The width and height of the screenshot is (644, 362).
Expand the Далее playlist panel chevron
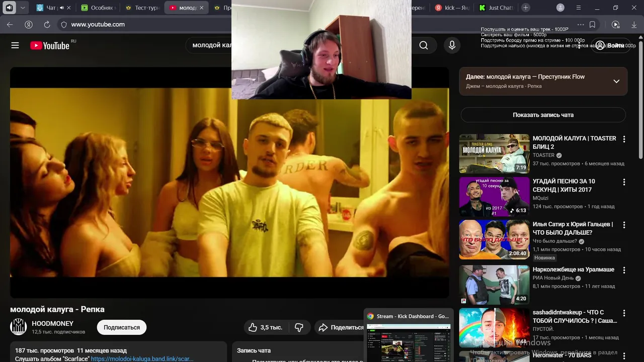click(x=616, y=81)
